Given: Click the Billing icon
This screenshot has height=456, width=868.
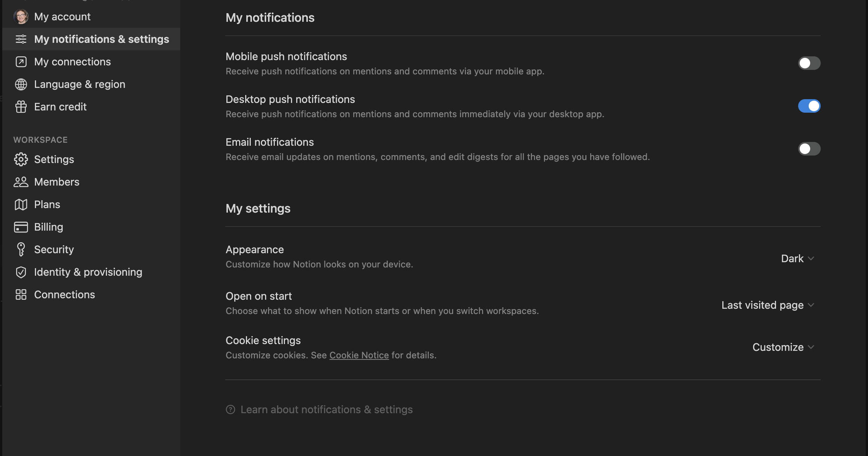Looking at the screenshot, I should [21, 226].
